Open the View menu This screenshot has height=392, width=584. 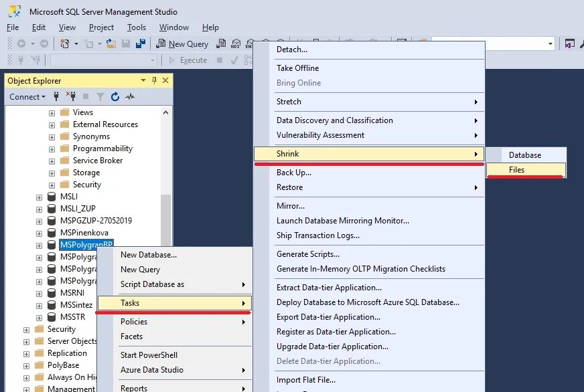[x=67, y=27]
